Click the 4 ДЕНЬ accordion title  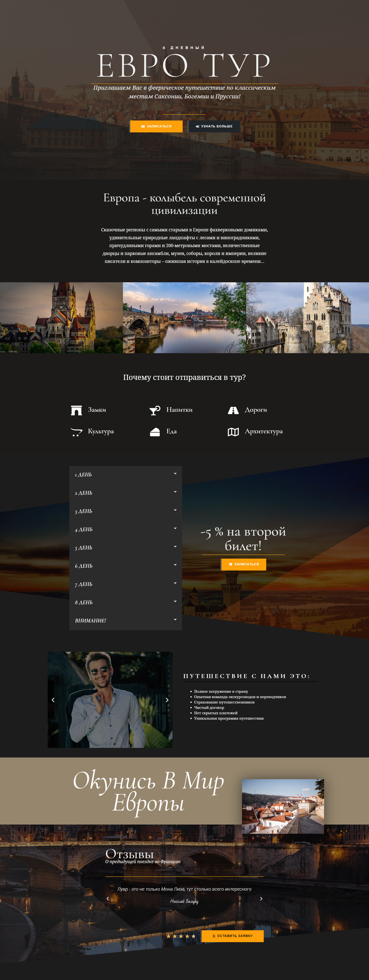pos(84,530)
